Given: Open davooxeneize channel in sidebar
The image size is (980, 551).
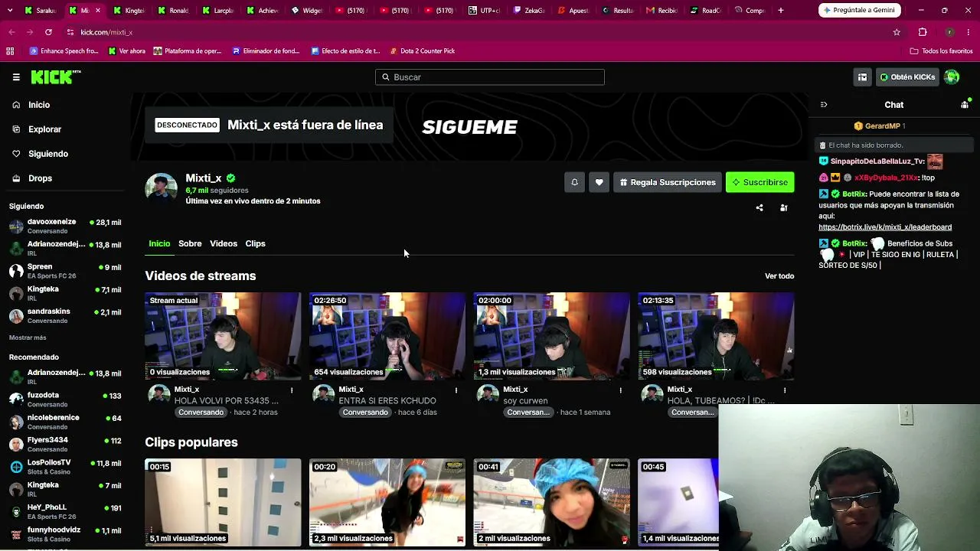Looking at the screenshot, I should coord(65,227).
